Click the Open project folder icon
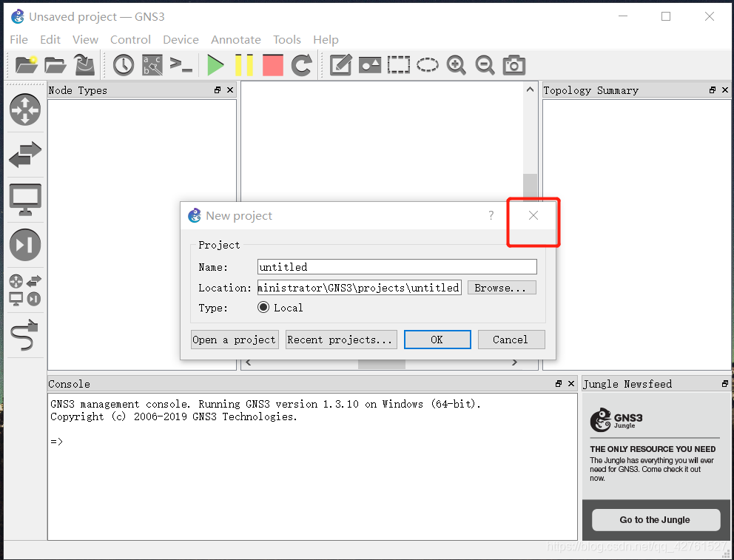Screen dimensions: 734x560 pyautogui.click(x=55, y=65)
